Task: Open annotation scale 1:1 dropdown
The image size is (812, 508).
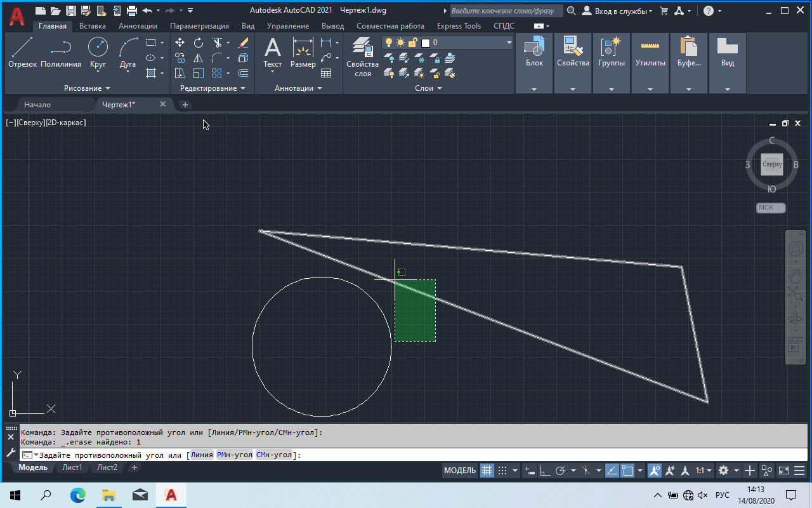Action: [x=703, y=471]
